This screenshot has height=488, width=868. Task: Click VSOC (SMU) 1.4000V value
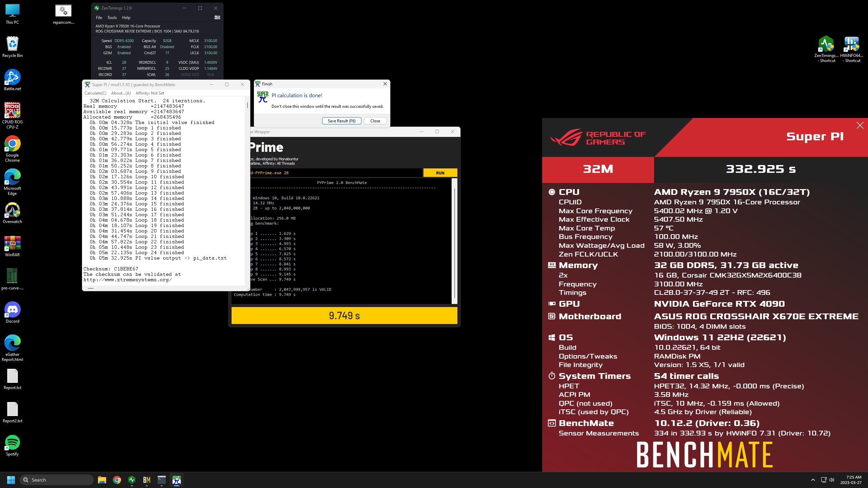tap(210, 62)
